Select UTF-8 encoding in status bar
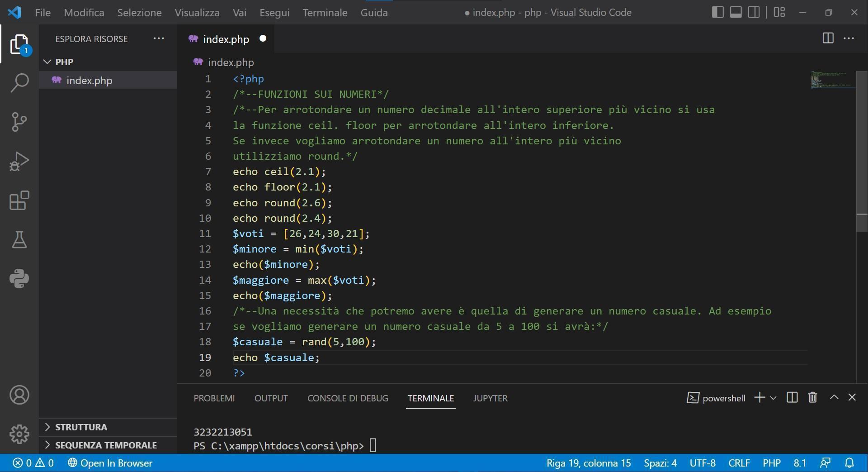Viewport: 868px width, 472px height. point(703,462)
